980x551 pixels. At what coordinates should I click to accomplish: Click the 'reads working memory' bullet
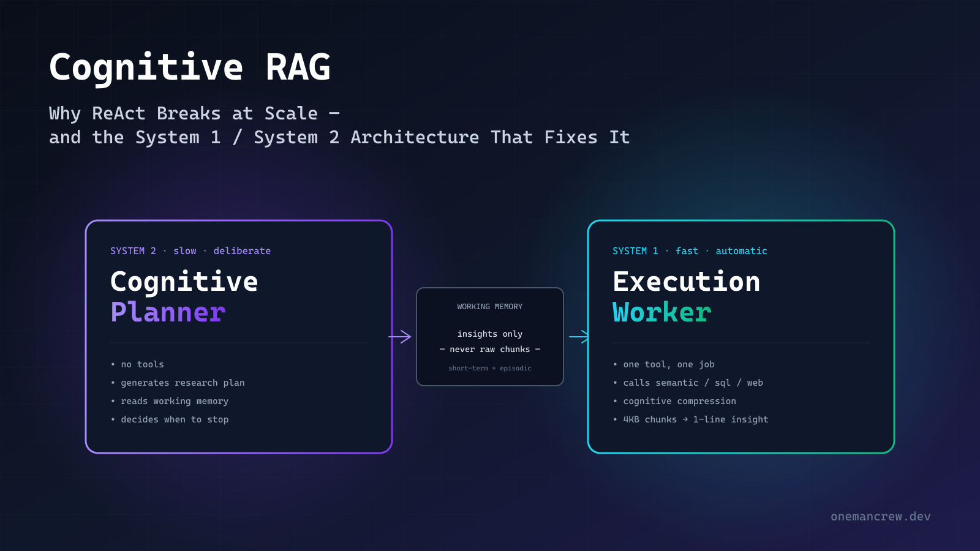click(170, 401)
